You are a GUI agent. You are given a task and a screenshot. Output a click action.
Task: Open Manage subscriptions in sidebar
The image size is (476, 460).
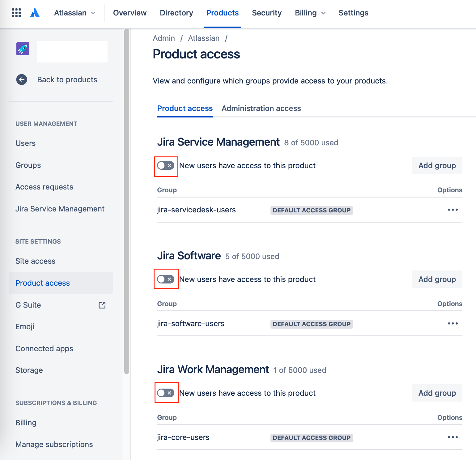point(54,445)
